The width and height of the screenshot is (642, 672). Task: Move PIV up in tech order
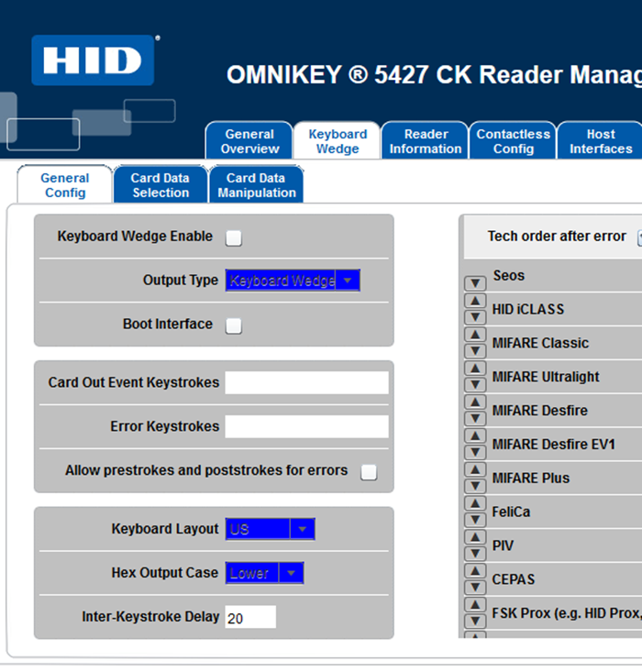pyautogui.click(x=475, y=537)
